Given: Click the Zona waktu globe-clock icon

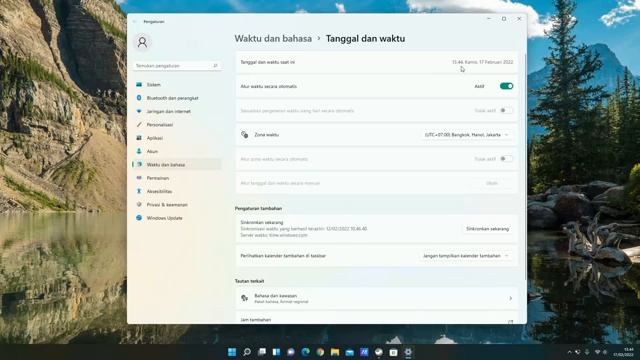Looking at the screenshot, I should point(244,135).
